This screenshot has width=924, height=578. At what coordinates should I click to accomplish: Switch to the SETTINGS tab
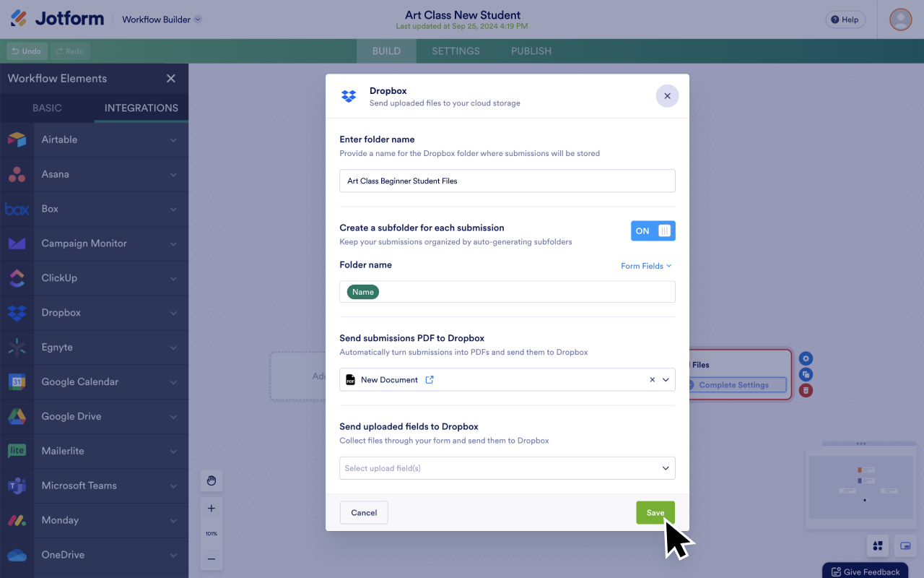coord(456,51)
